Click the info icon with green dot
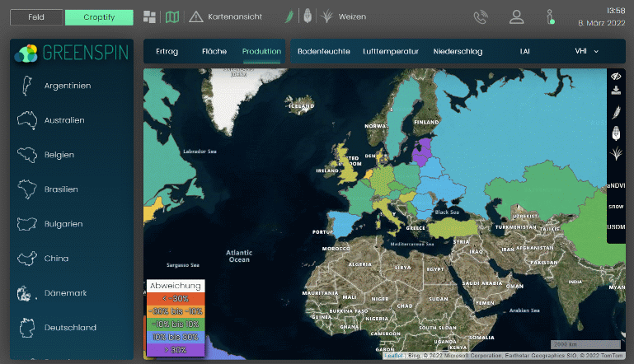Screen dimensions: 634x364 click(550, 16)
